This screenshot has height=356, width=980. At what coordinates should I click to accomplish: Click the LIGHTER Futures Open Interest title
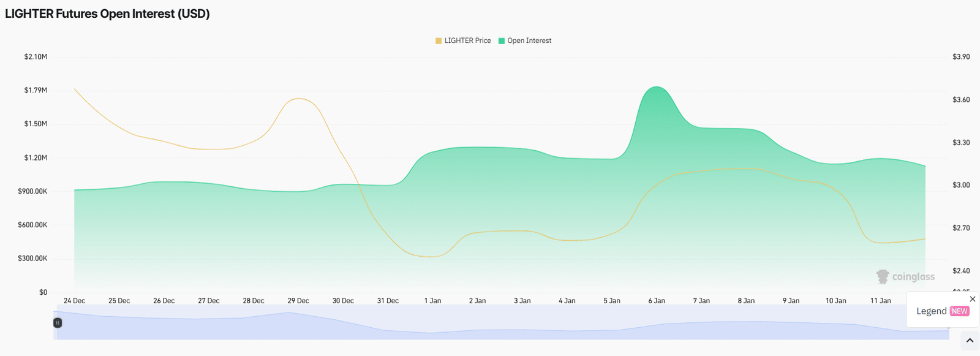pyautogui.click(x=107, y=13)
